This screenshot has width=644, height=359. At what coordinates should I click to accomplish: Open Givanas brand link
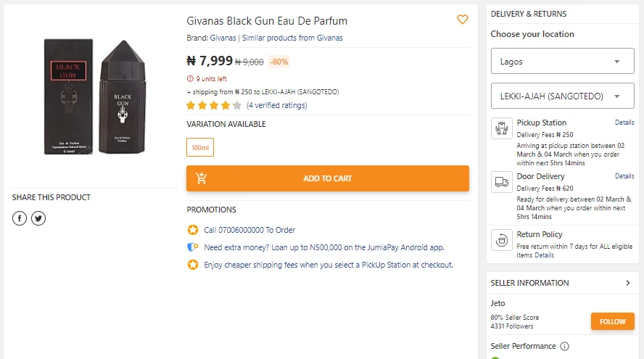click(223, 38)
